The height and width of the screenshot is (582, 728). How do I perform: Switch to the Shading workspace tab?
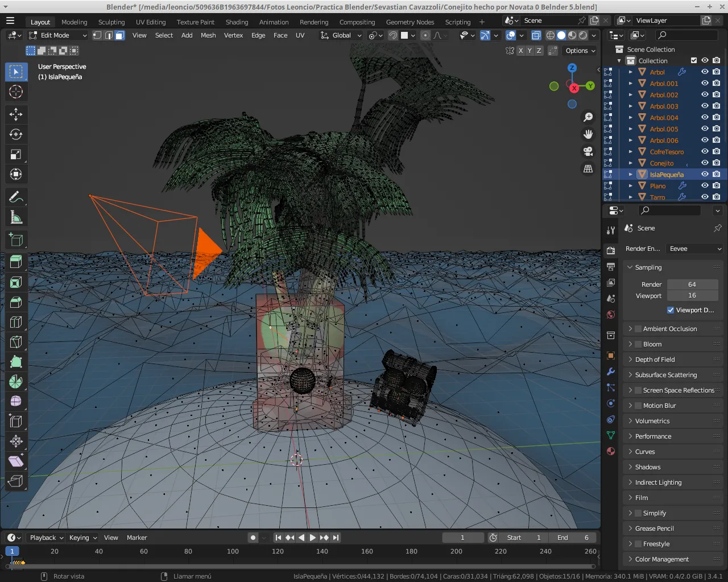(237, 22)
